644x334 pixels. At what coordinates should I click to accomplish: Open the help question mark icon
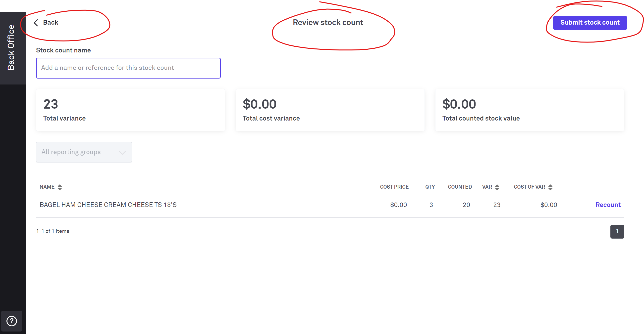(11, 321)
